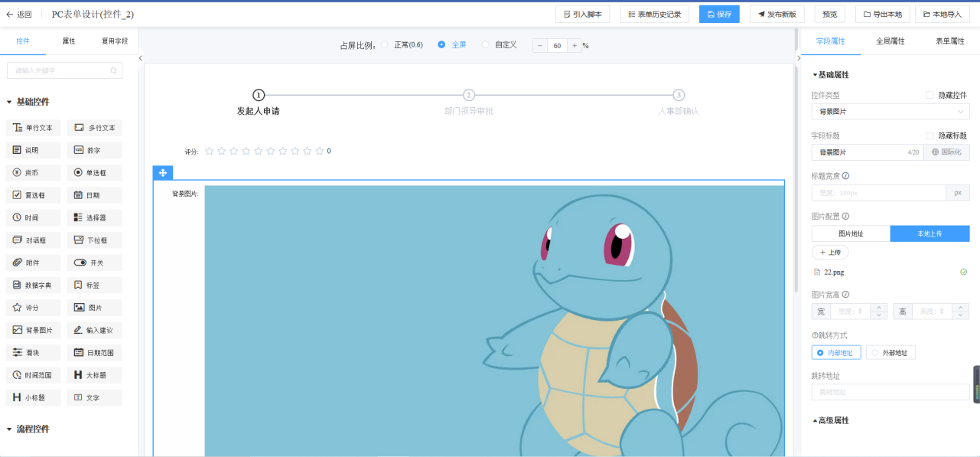The image size is (980, 457).
Task: Add the 评分 control
Action: pyautogui.click(x=33, y=308)
